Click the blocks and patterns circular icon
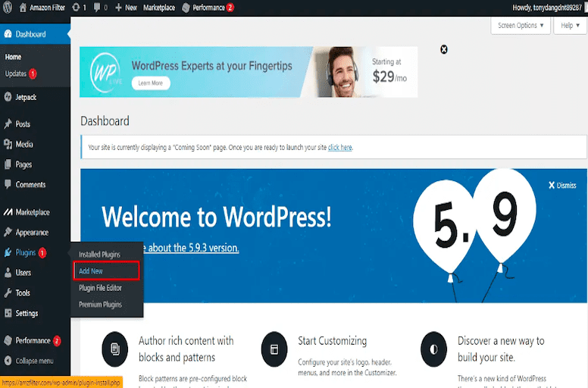This screenshot has width=588, height=388. pos(114,349)
